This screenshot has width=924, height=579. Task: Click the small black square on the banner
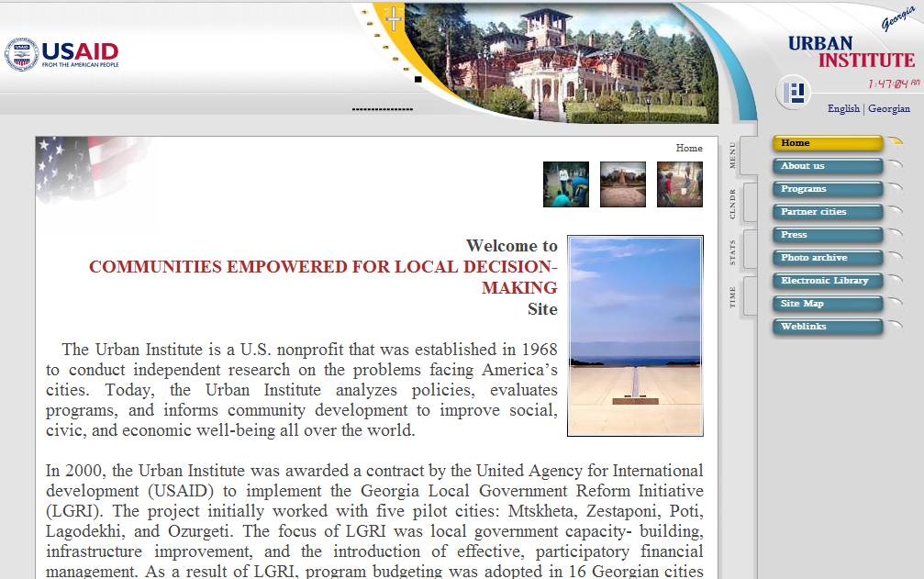tap(418, 80)
